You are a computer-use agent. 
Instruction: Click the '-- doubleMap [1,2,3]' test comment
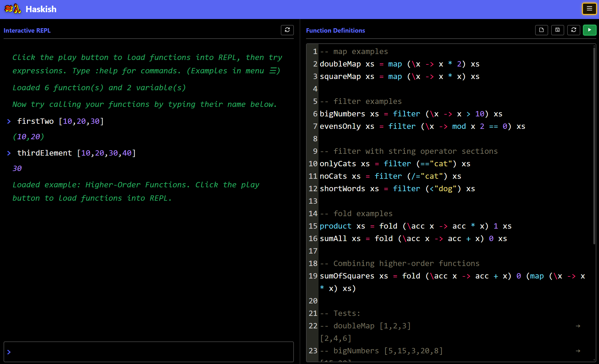coord(365,326)
